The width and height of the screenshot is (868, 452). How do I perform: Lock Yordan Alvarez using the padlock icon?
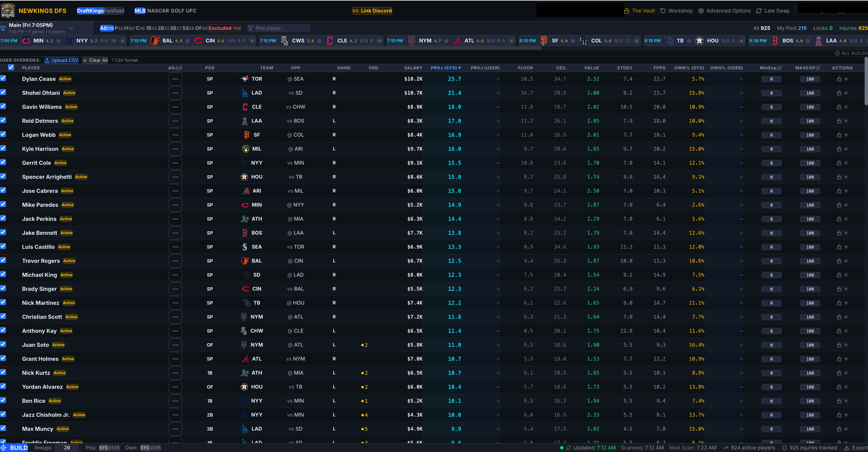click(x=839, y=387)
